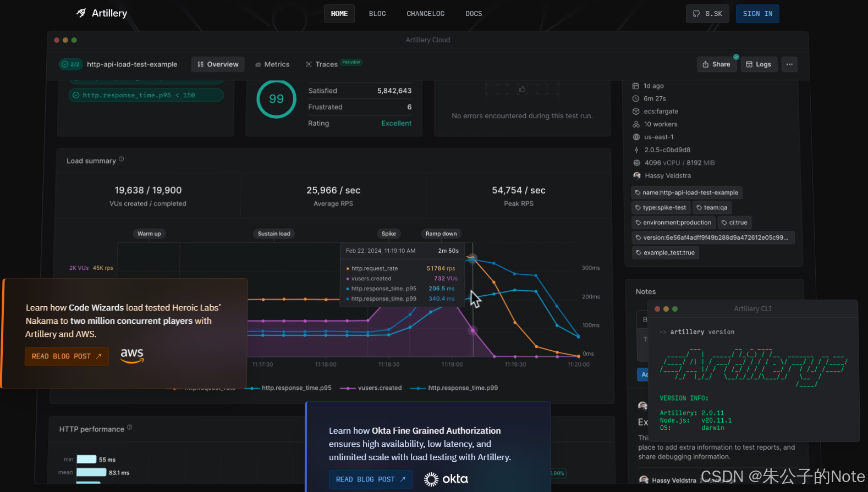This screenshot has width=868, height=492.
Task: Toggle http.response_time.p99 legend series
Action: click(455, 388)
